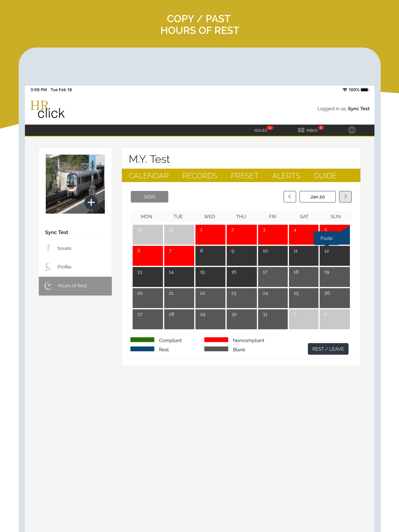This screenshot has height=532, width=399.
Task: Select calendar day 15
Action: coord(210,277)
